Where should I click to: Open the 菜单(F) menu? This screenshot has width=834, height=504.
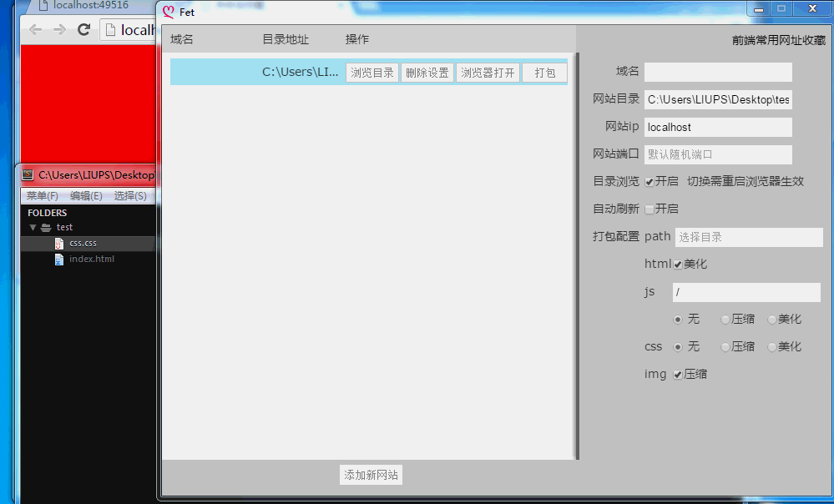[42, 196]
